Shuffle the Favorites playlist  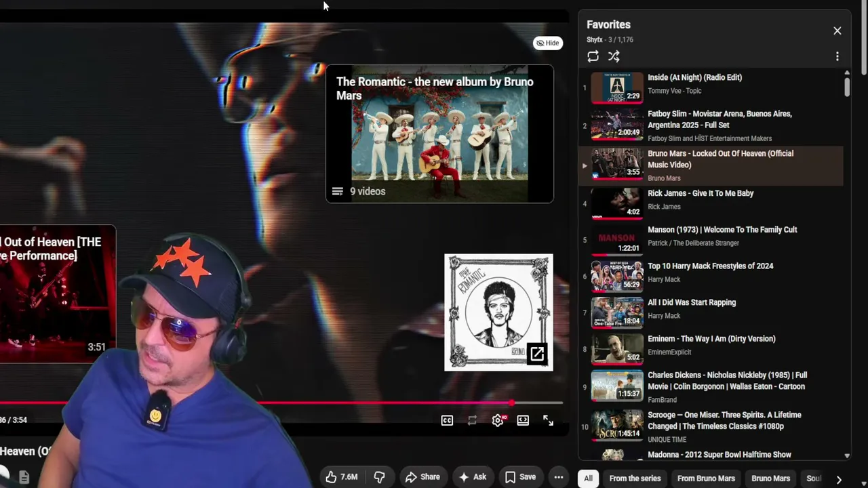pyautogui.click(x=614, y=56)
